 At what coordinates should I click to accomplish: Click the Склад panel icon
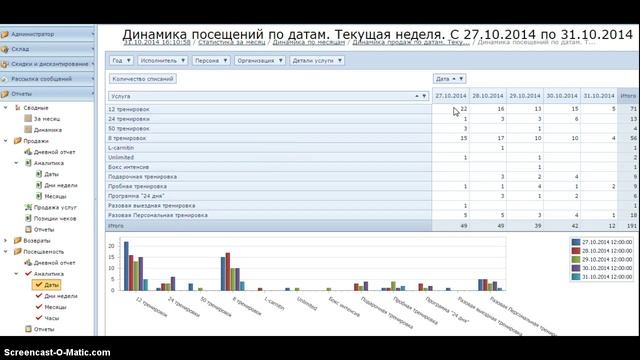(x=4, y=49)
